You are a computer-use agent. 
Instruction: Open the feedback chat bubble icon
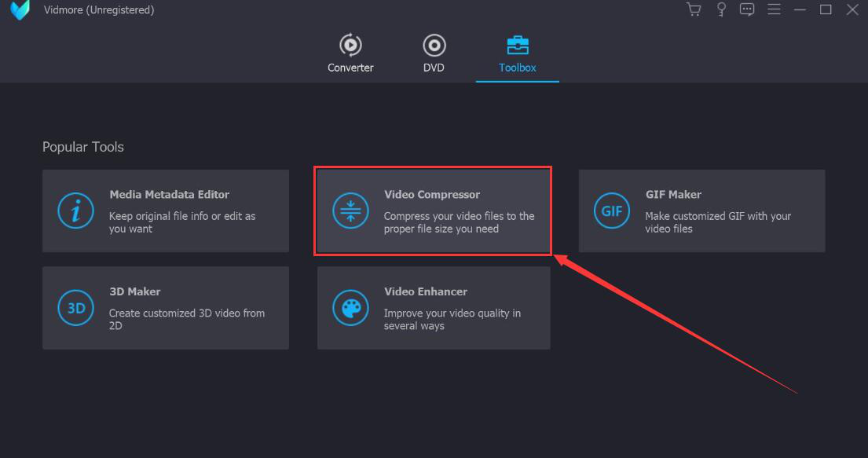(747, 9)
